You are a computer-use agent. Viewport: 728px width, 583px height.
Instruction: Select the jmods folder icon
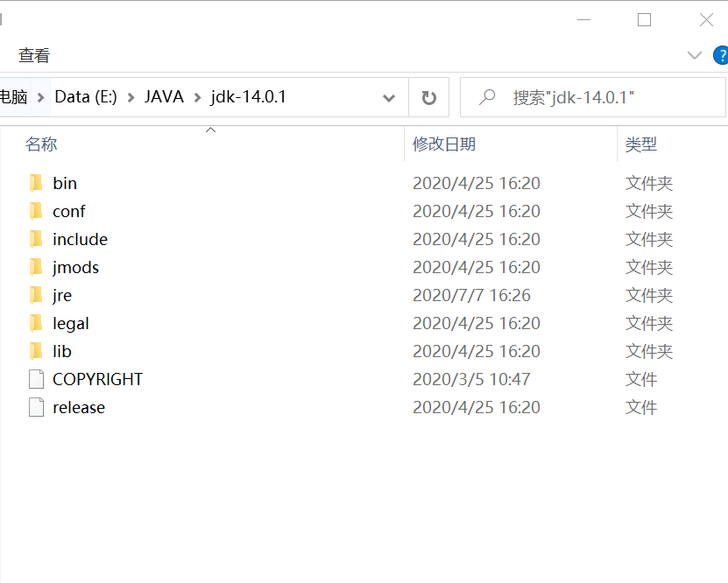(x=36, y=267)
